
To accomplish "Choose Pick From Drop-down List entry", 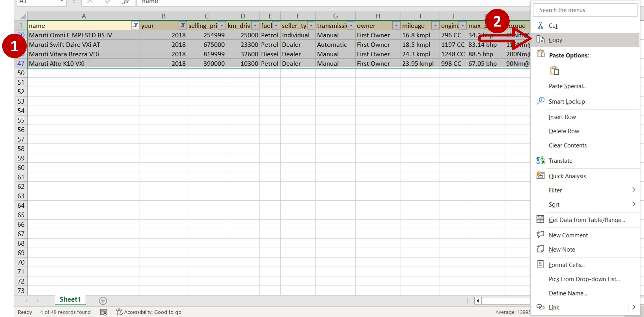I will (584, 279).
